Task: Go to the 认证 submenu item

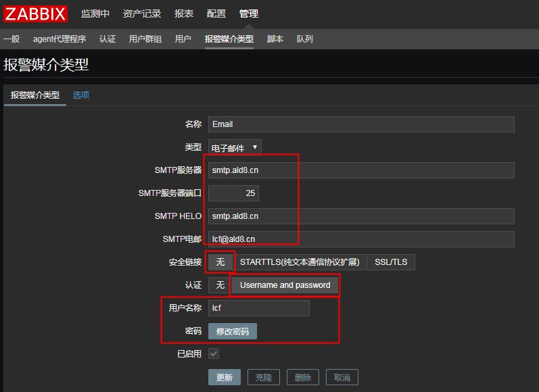Action: (x=108, y=39)
